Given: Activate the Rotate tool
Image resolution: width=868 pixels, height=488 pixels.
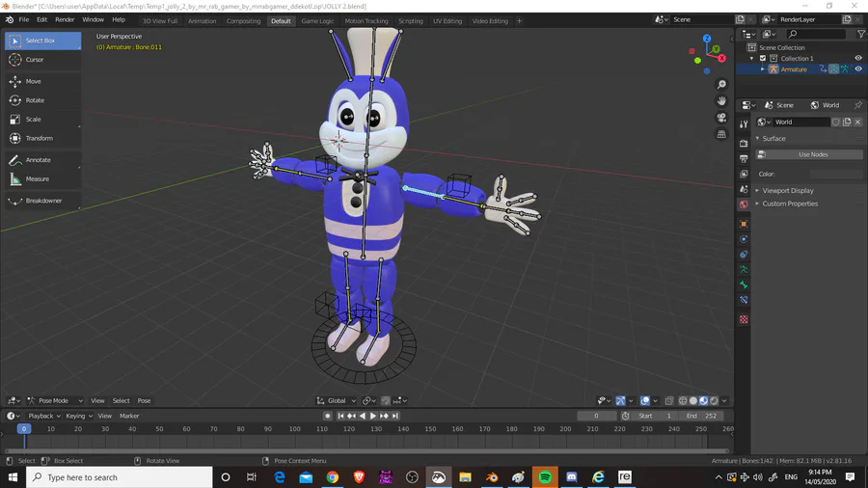Looking at the screenshot, I should [42, 100].
